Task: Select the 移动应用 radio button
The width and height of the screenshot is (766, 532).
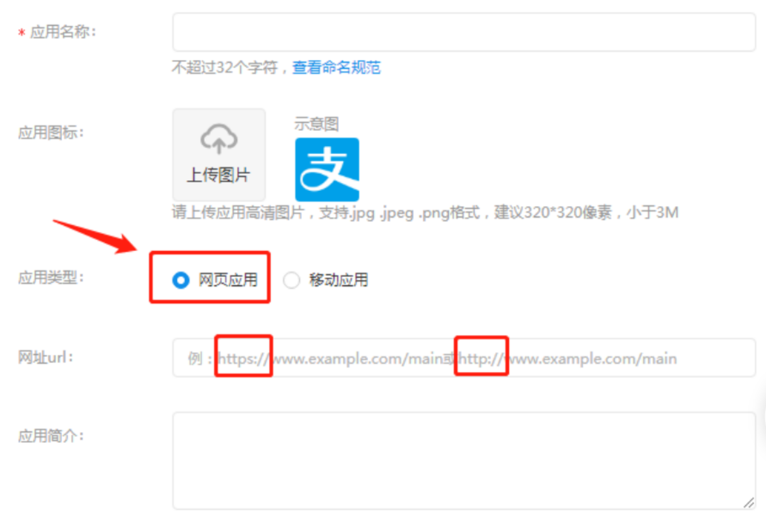Action: (x=291, y=280)
